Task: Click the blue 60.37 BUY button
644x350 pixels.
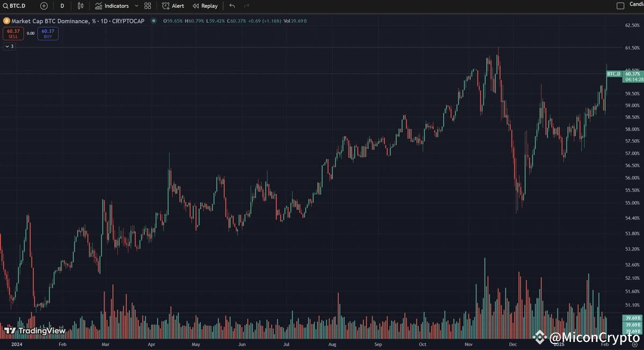Action: (x=49, y=33)
